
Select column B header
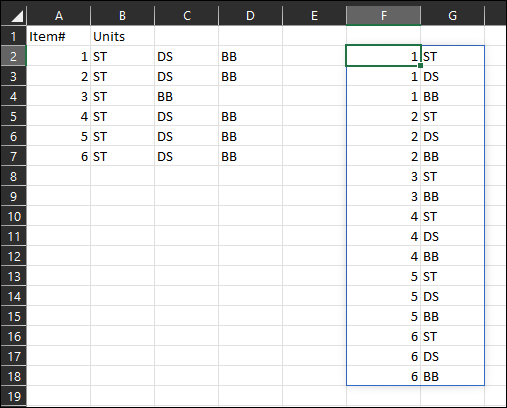click(x=122, y=16)
